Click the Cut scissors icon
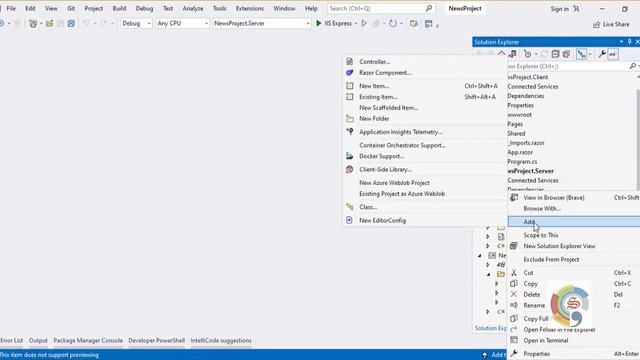The height and width of the screenshot is (360, 640). [514, 273]
